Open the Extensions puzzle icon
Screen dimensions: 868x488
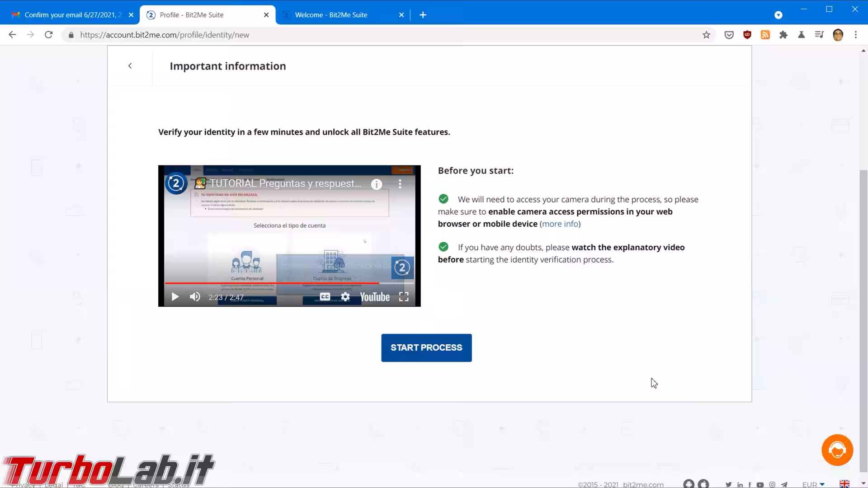click(x=783, y=35)
